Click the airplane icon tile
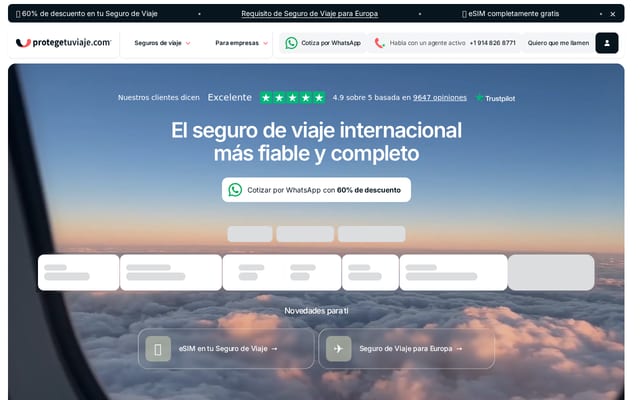 point(338,349)
